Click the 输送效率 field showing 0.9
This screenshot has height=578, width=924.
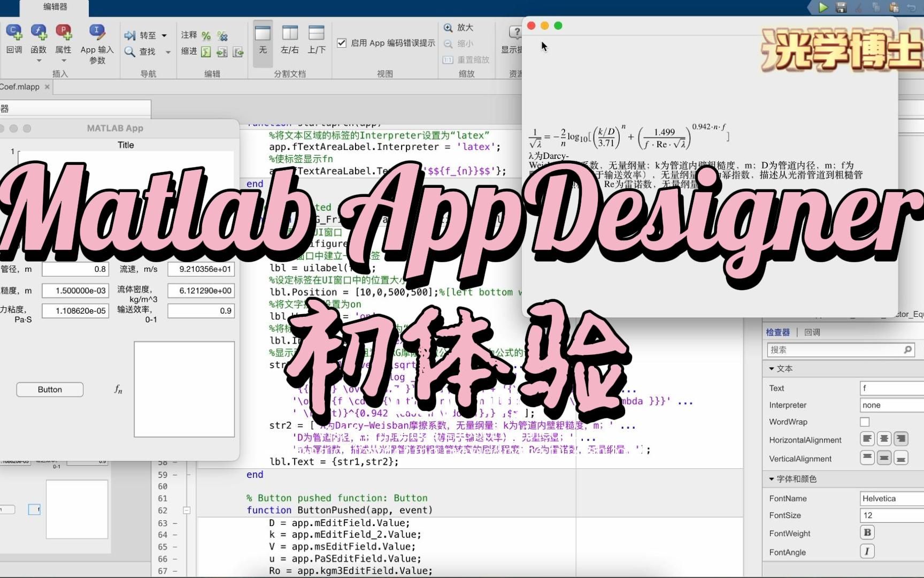(x=201, y=311)
